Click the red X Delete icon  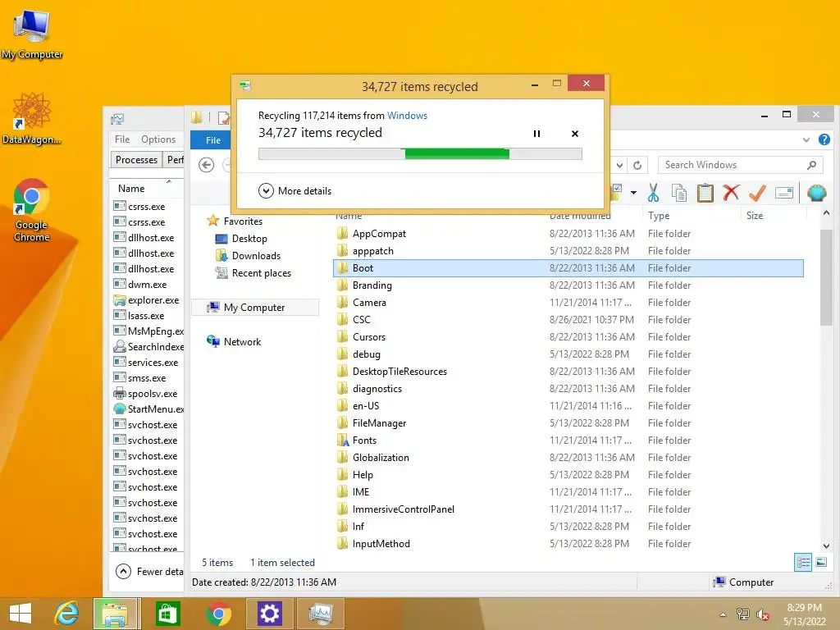tap(731, 192)
